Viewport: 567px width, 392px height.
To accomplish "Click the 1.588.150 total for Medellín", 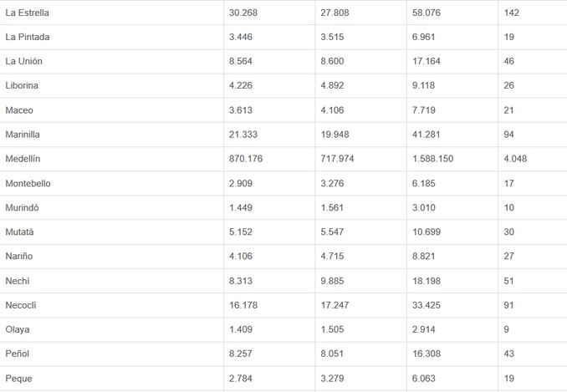I will click(x=432, y=159).
